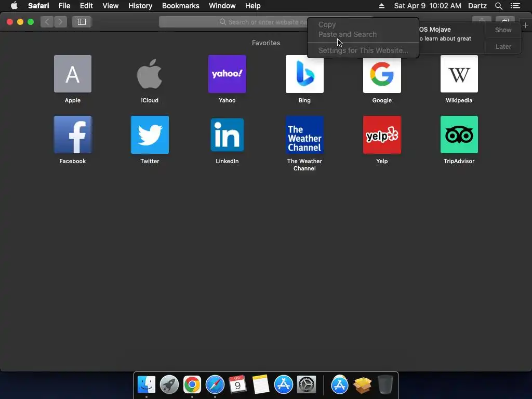The height and width of the screenshot is (399, 532).
Task: Open Launchpad rocket in Dock
Action: 169,385
